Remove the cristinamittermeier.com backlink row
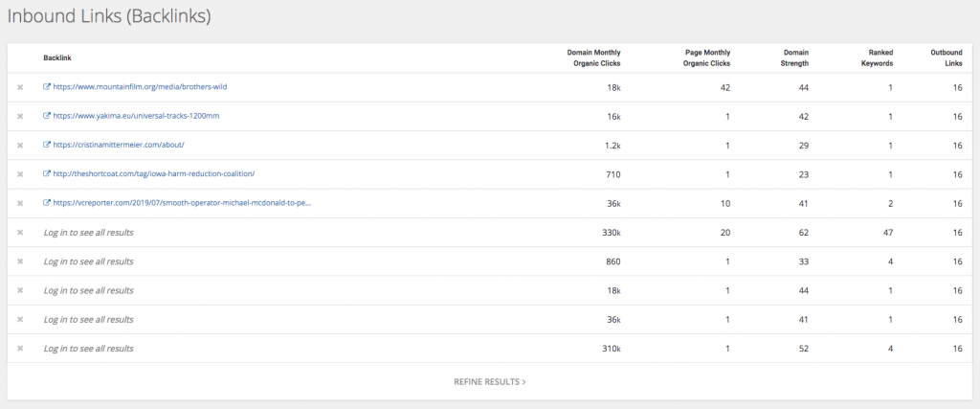 click(x=20, y=145)
